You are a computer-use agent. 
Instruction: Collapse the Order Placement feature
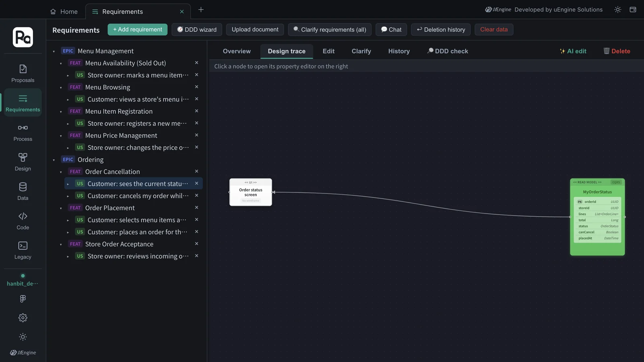click(61, 208)
